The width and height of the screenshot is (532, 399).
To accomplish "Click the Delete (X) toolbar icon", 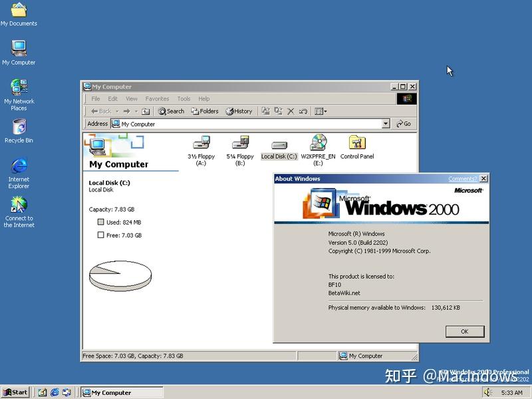I will pyautogui.click(x=291, y=110).
